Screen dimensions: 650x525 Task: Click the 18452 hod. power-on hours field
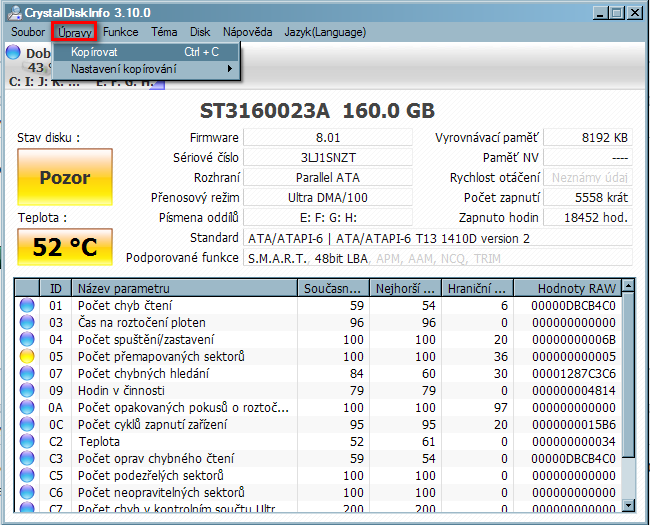tap(588, 217)
